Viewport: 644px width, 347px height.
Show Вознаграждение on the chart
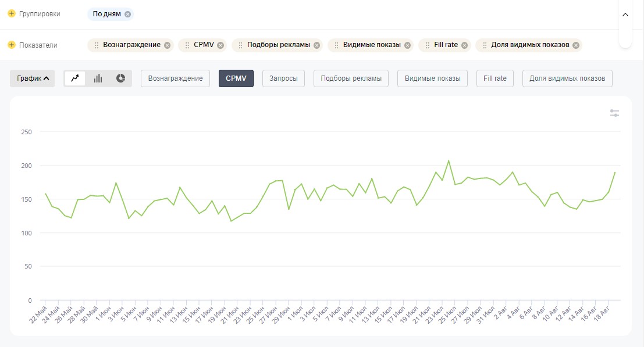tap(175, 78)
